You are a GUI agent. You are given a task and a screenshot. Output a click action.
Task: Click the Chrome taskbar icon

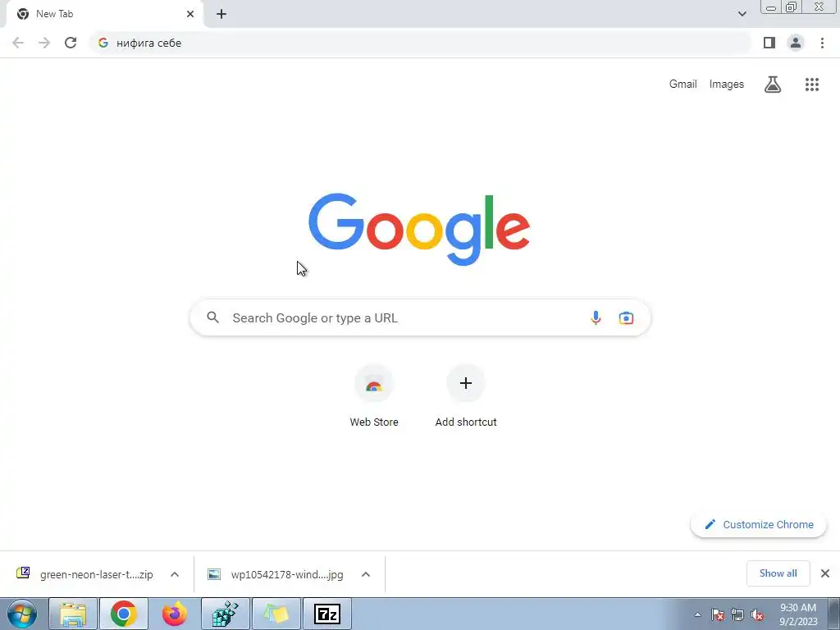pos(123,614)
